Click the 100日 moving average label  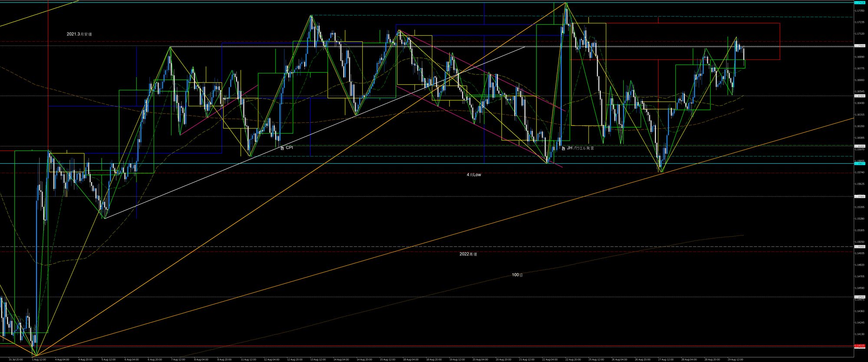point(517,275)
